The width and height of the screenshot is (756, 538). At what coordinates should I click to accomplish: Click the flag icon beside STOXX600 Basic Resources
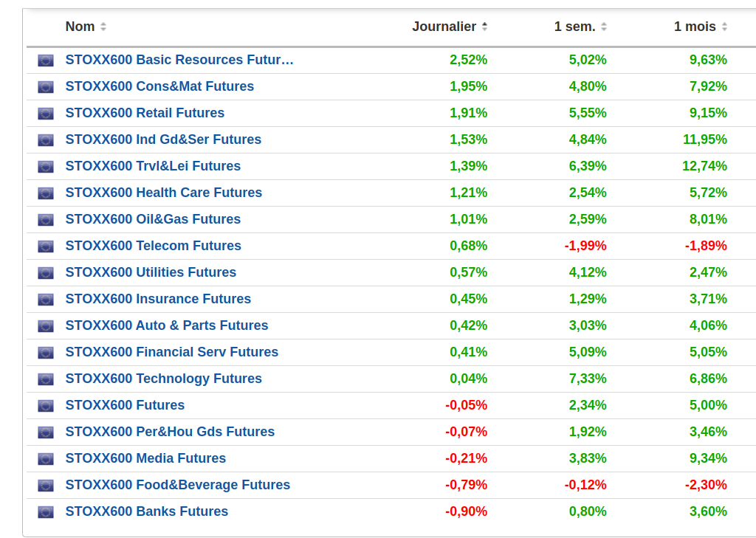[46, 61]
